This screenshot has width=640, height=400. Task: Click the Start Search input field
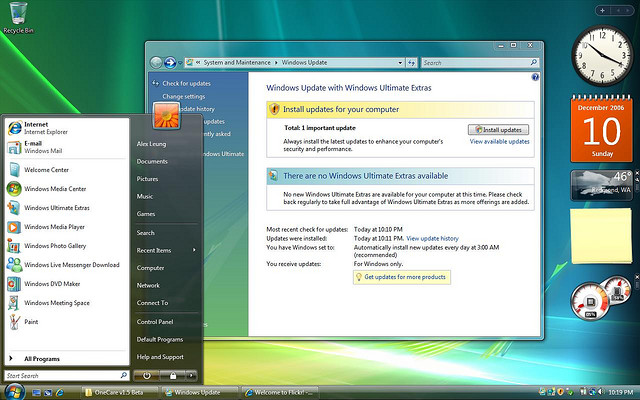(x=67, y=376)
